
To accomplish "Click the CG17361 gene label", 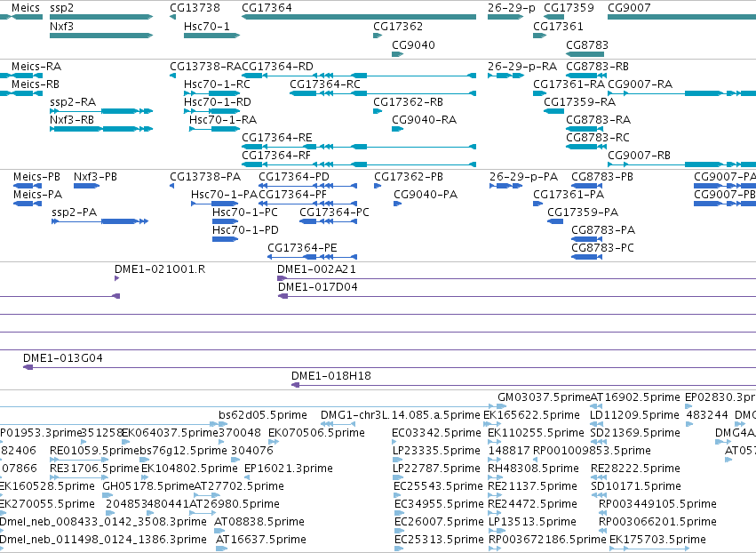I will [x=558, y=26].
